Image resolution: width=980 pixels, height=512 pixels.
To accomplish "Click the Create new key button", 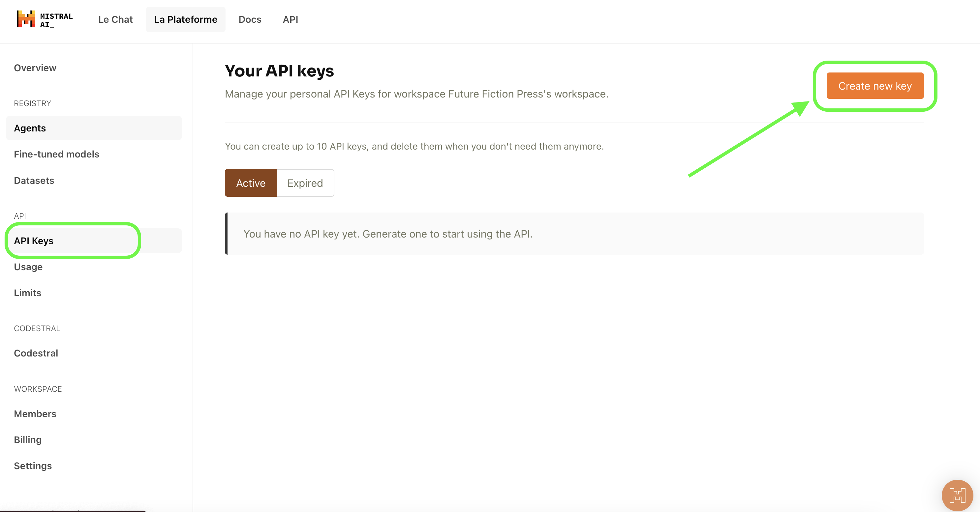I will click(x=875, y=86).
